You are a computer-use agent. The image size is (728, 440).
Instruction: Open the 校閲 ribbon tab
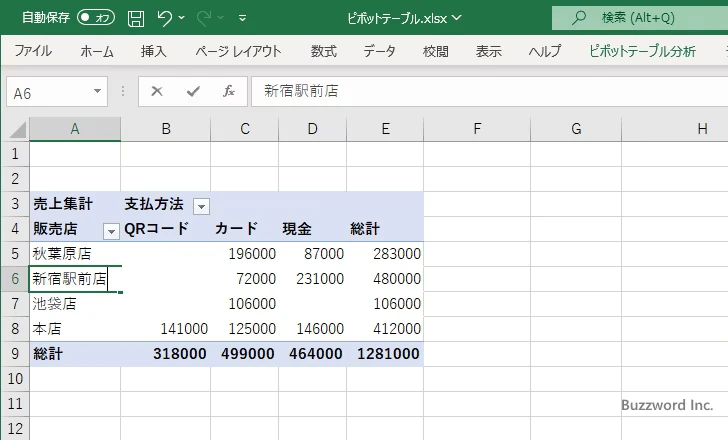[x=436, y=51]
